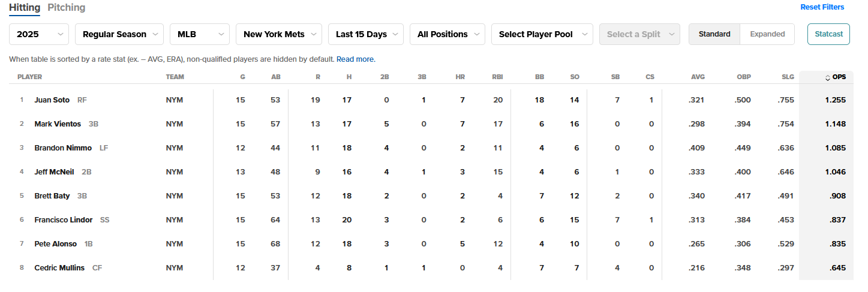Screen dimensions: 868x292
Task: Toggle the view to Standard stats
Action: pos(714,34)
